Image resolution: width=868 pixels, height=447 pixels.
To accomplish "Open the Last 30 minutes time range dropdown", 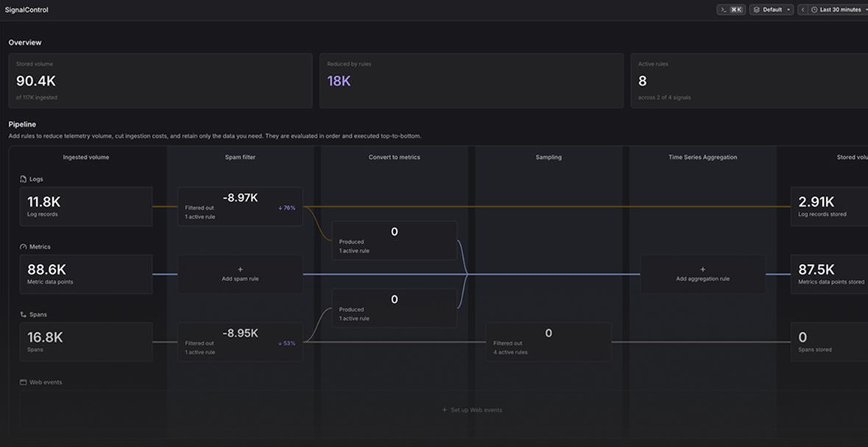I will point(838,10).
